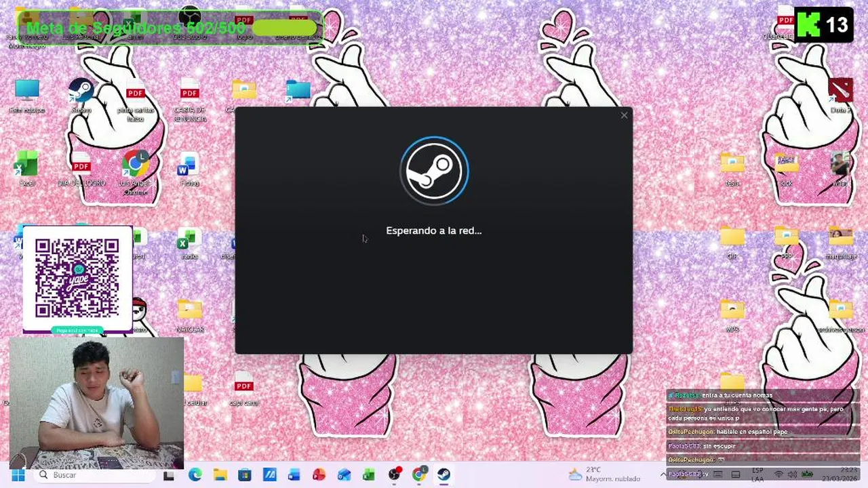
Task: Open Este equipo desktop icon
Action: [27, 96]
